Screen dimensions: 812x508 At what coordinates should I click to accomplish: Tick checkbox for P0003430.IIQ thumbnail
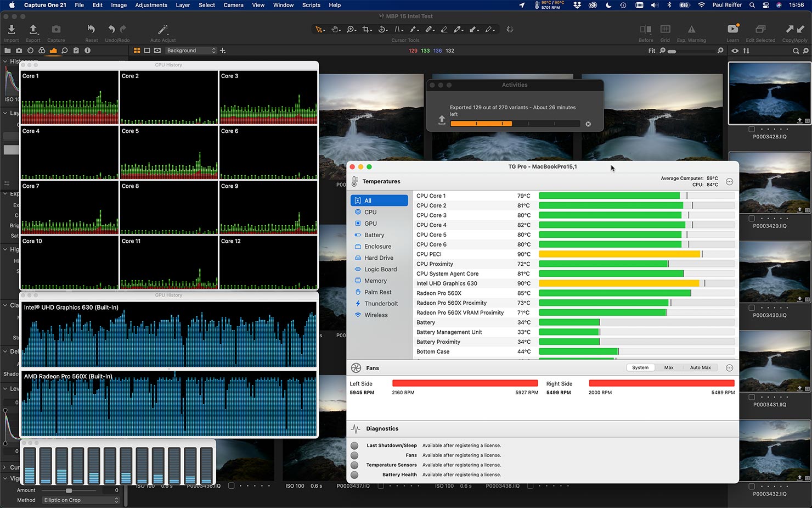[752, 308]
